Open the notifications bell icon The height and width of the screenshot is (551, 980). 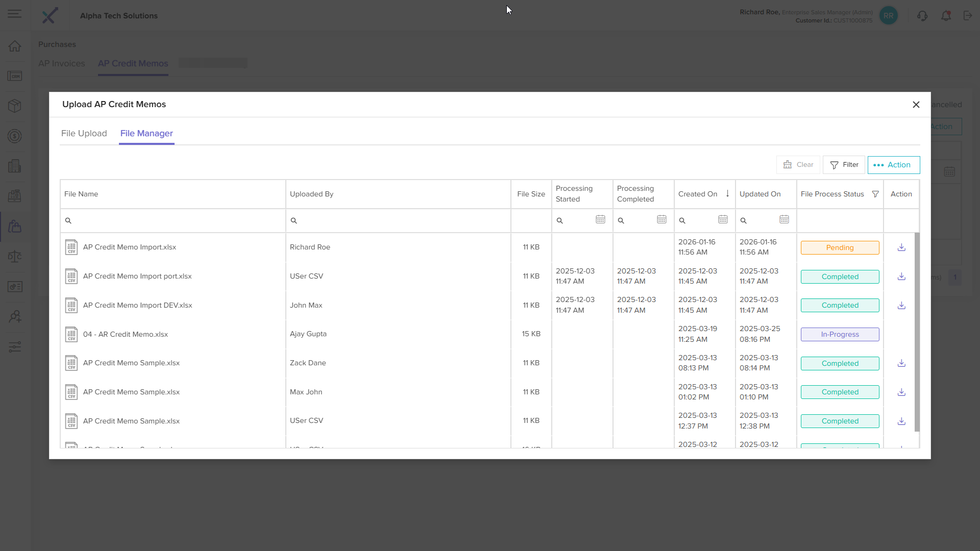click(946, 16)
